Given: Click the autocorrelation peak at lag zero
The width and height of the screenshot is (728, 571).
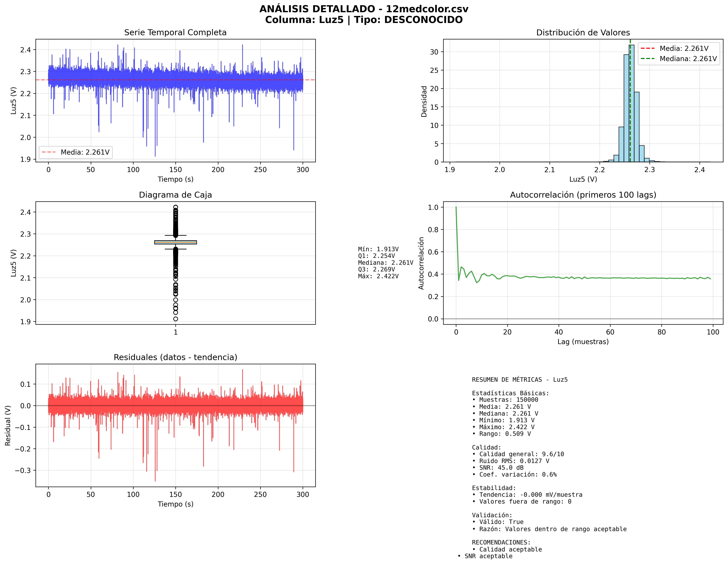Looking at the screenshot, I should (456, 208).
